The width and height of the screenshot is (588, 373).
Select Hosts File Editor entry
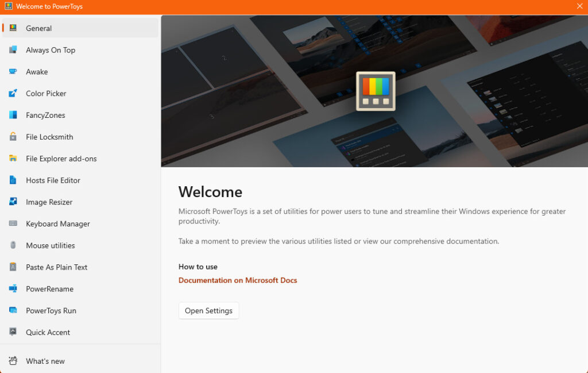(x=80, y=180)
